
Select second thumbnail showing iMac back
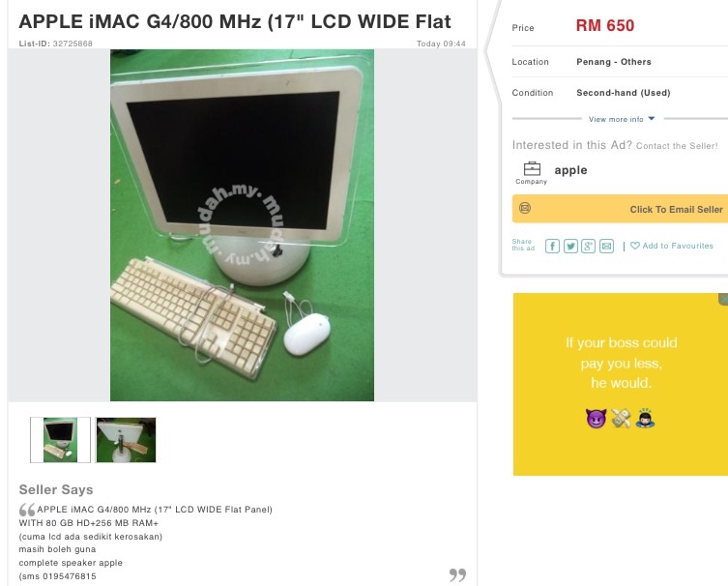tap(126, 440)
